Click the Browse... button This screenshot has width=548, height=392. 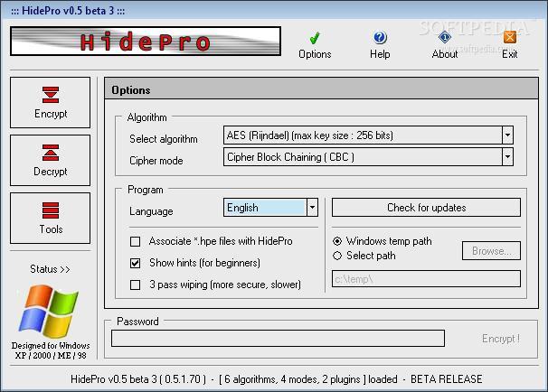pyautogui.click(x=491, y=250)
